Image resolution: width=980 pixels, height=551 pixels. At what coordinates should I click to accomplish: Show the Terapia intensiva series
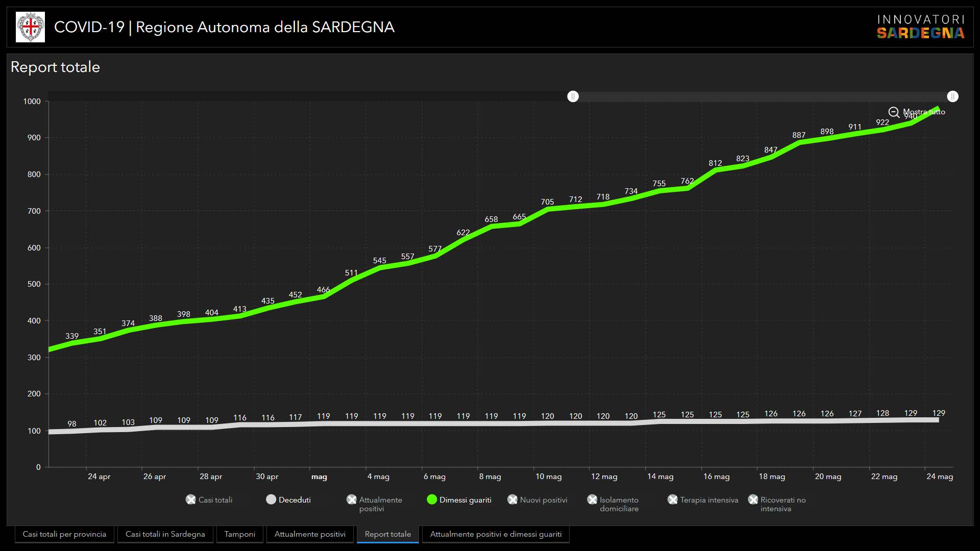[x=673, y=499]
